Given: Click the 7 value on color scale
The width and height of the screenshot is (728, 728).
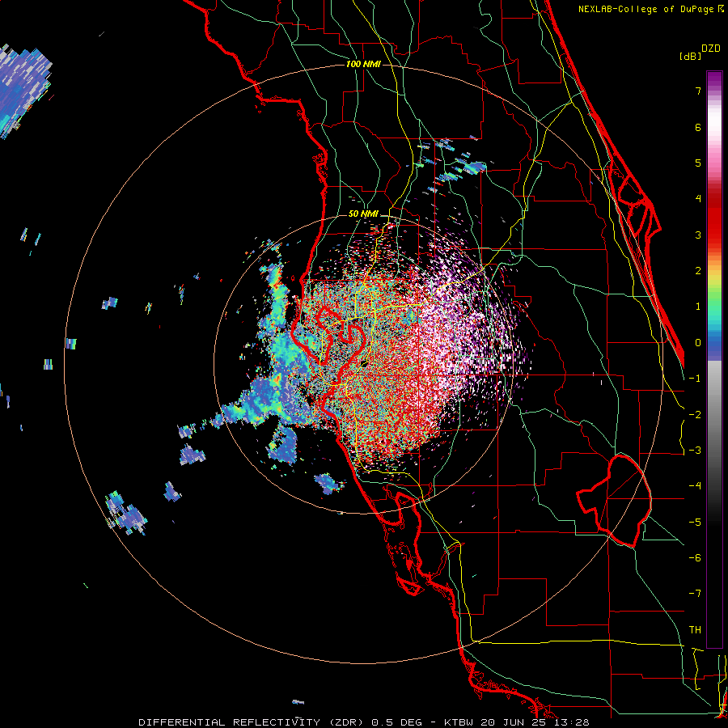Looking at the screenshot, I should (698, 91).
